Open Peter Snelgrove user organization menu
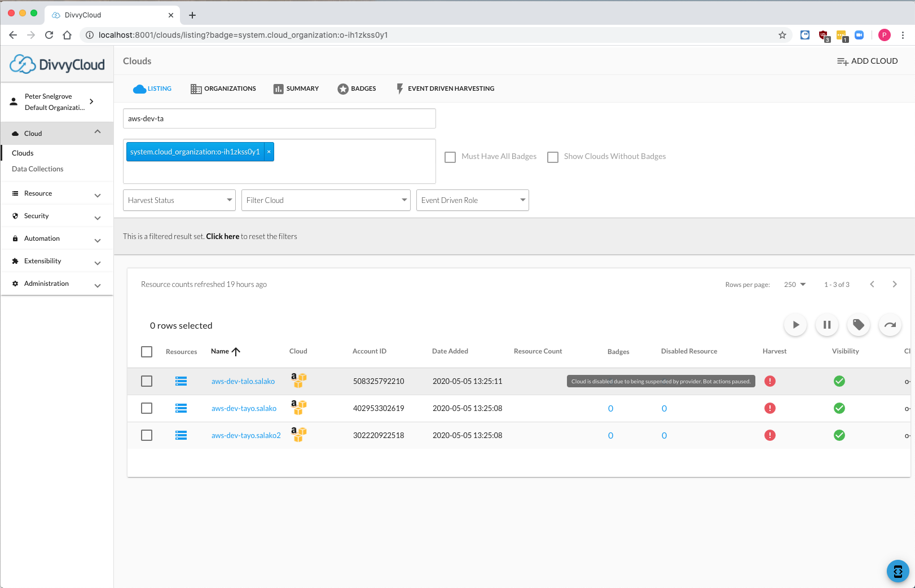This screenshot has height=588, width=915. coord(57,102)
